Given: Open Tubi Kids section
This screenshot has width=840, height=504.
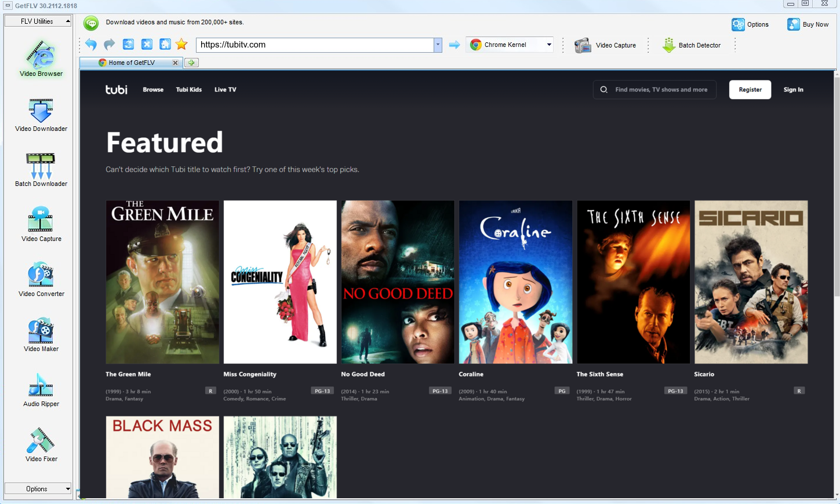Looking at the screenshot, I should coord(189,90).
